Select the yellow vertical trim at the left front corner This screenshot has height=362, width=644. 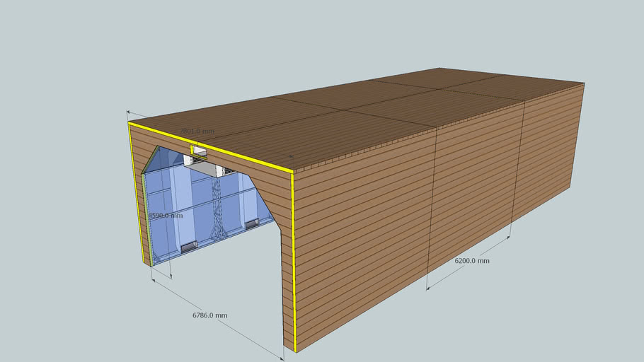point(138,191)
